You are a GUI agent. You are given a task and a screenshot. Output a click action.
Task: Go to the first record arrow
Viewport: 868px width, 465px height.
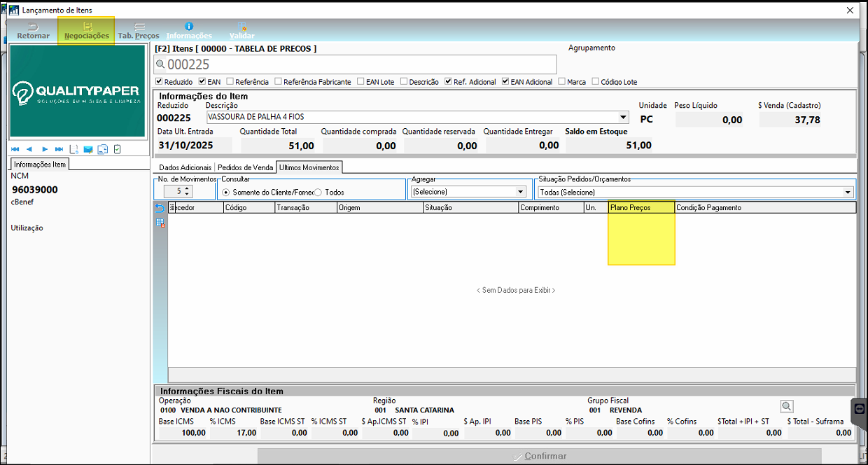click(15, 149)
